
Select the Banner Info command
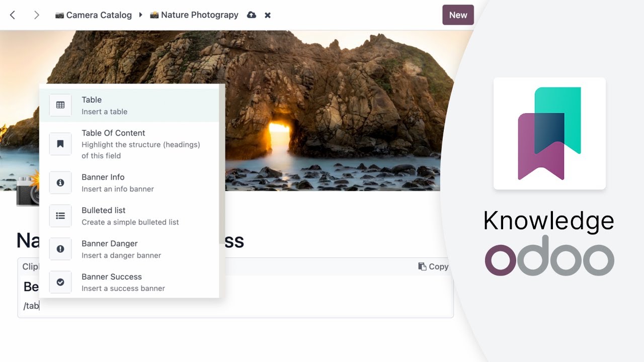[x=129, y=183]
